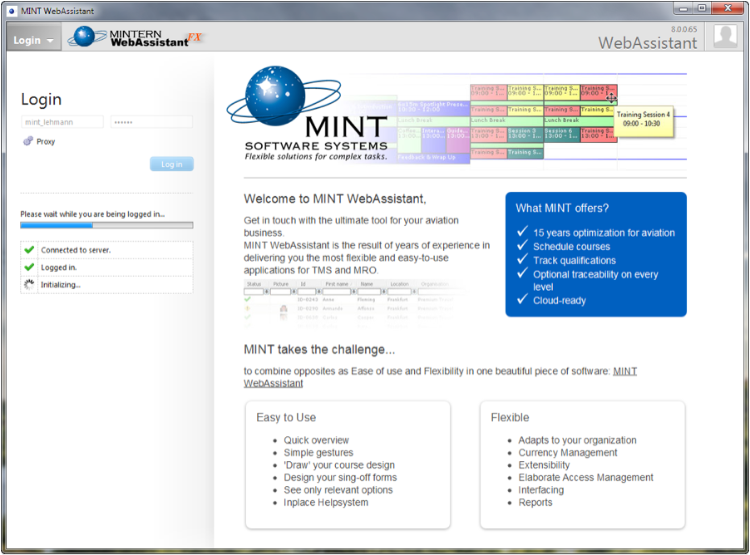Image resolution: width=750 pixels, height=555 pixels.
Task: Click the checkmark beside Cloud-ready
Action: pyautogui.click(x=522, y=300)
